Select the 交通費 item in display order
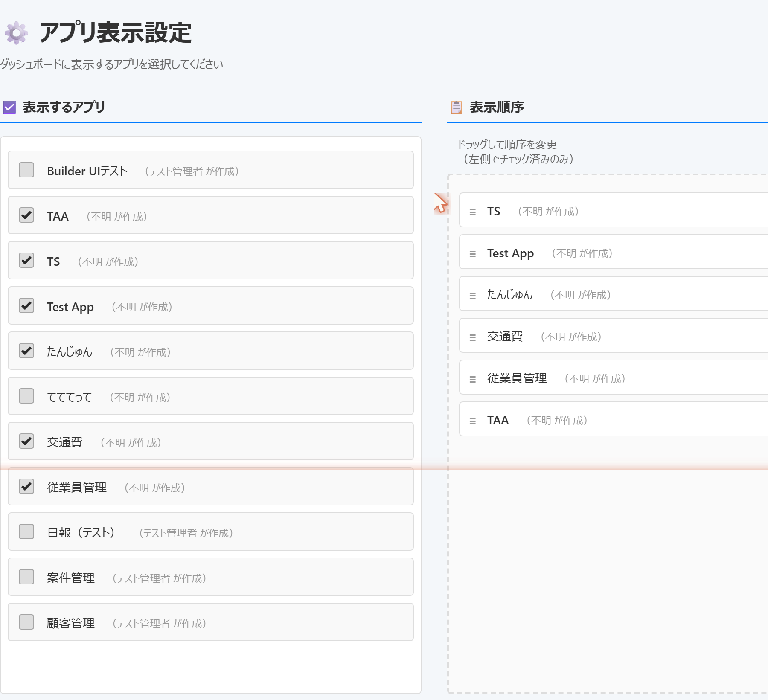Image resolution: width=768 pixels, height=700 pixels. coord(614,335)
